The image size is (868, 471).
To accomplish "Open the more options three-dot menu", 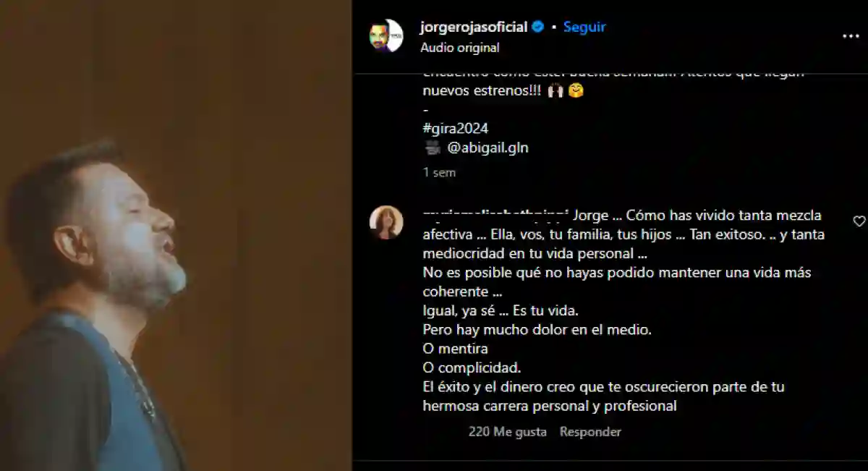I will [x=851, y=36].
